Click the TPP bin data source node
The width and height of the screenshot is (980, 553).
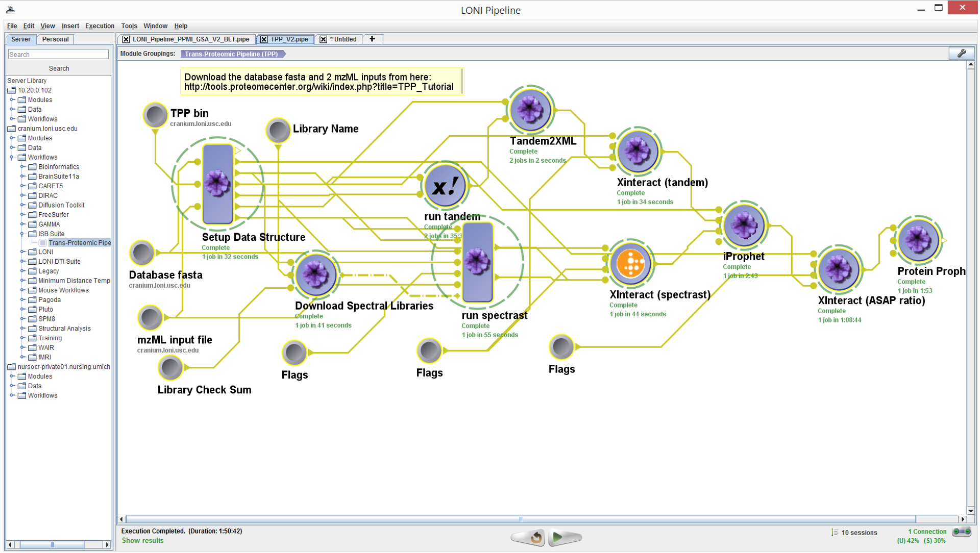(x=155, y=115)
